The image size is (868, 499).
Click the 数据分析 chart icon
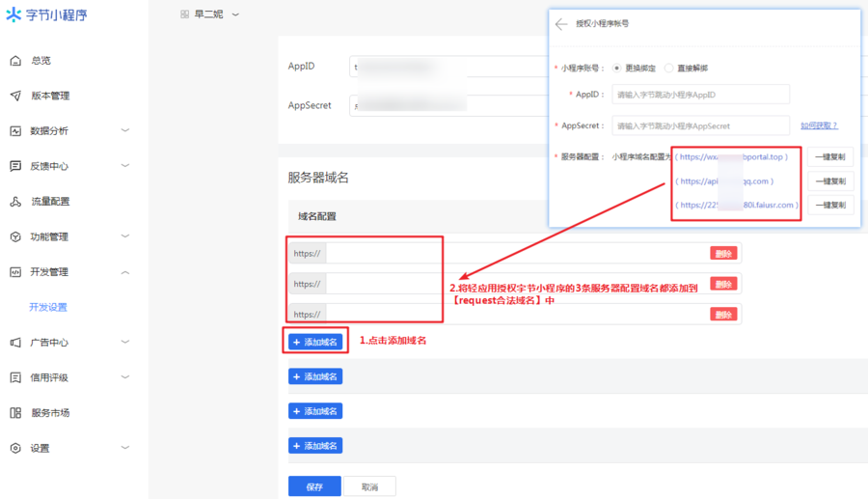15,130
